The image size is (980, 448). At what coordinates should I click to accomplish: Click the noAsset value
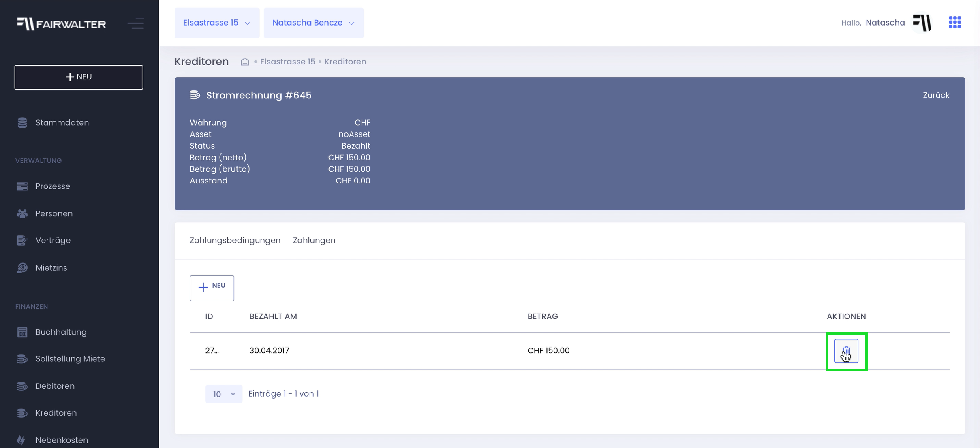click(354, 134)
